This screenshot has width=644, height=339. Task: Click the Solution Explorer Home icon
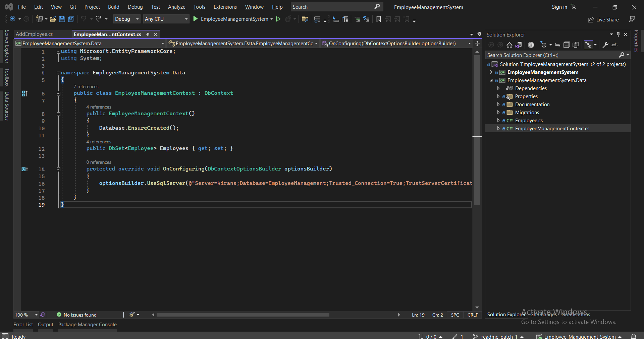click(x=509, y=45)
